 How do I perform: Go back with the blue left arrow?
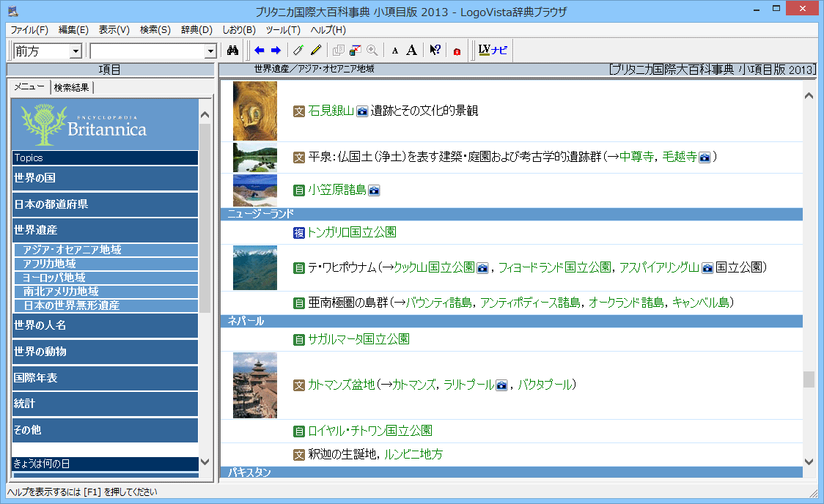260,51
